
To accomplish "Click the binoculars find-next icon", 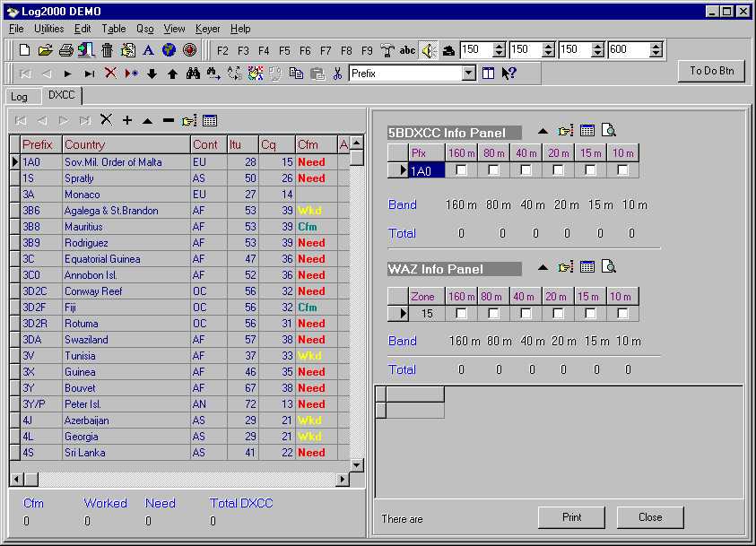I will [213, 74].
